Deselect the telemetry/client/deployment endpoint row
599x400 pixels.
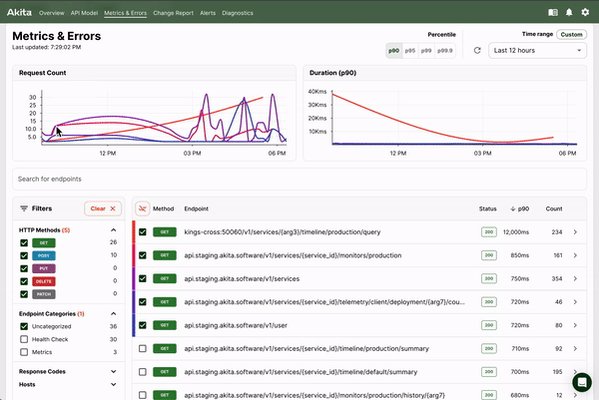pyautogui.click(x=142, y=302)
